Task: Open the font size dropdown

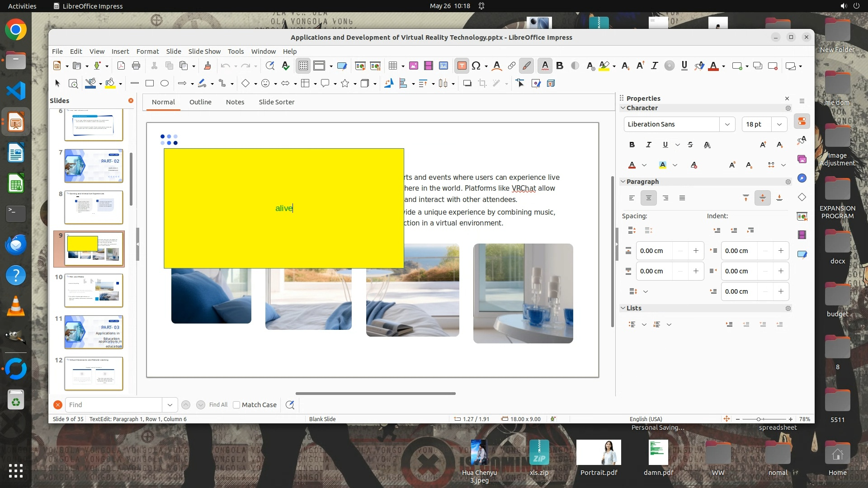Action: click(x=779, y=124)
